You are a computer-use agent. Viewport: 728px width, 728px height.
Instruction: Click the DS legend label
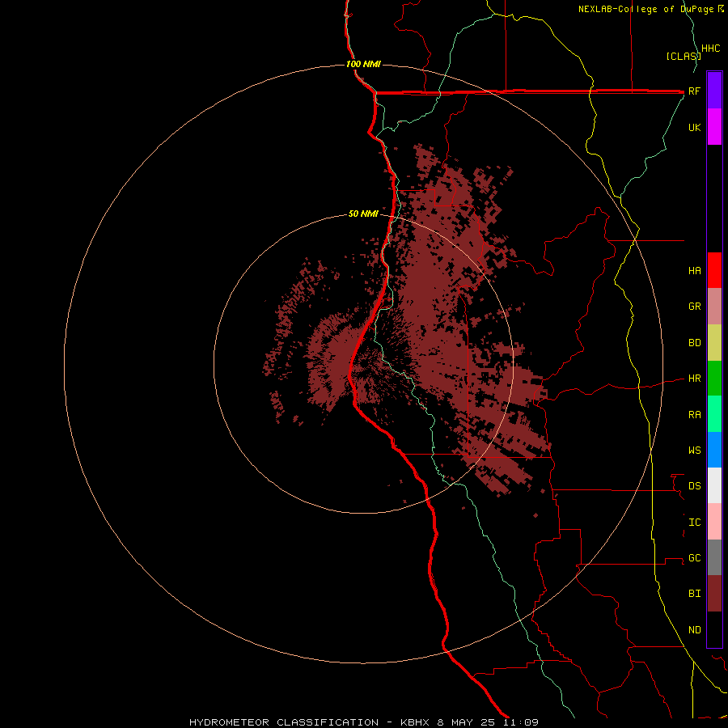click(x=694, y=485)
